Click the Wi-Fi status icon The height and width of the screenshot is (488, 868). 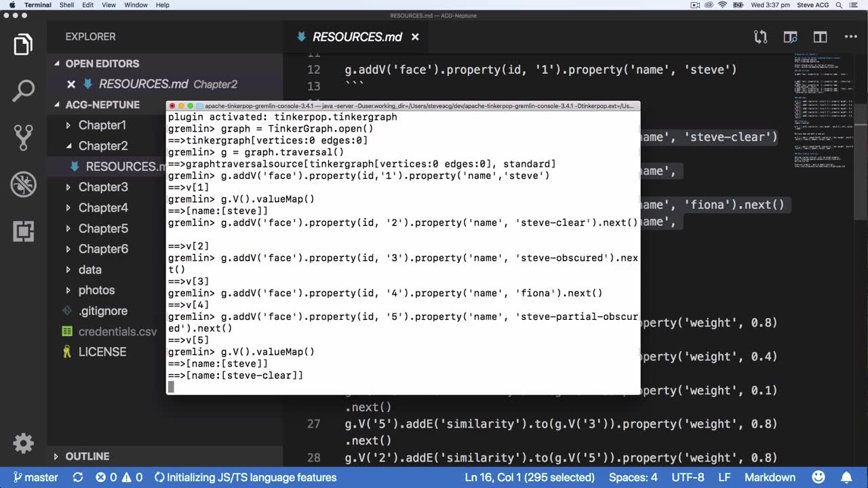point(722,5)
